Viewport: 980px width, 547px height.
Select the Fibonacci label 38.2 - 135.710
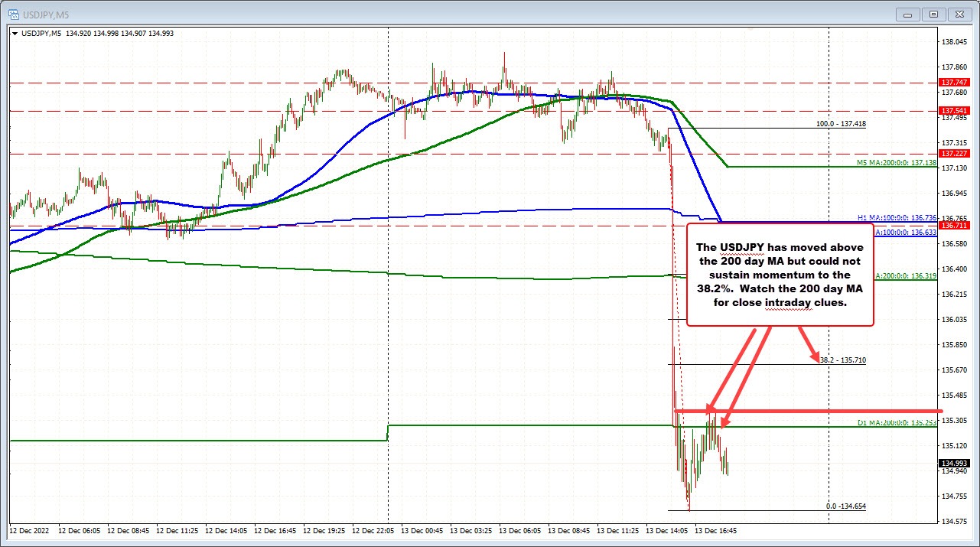pos(842,360)
